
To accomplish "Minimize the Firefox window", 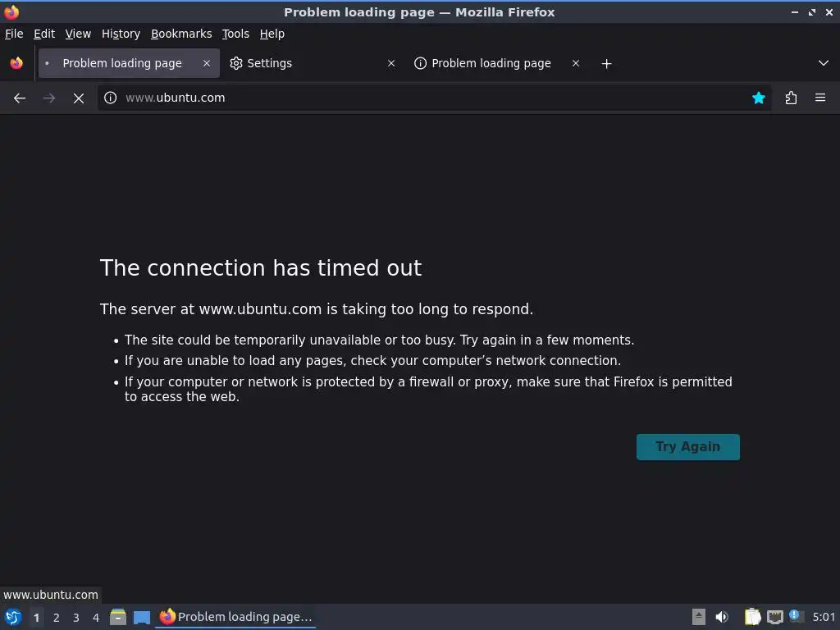I will click(794, 11).
